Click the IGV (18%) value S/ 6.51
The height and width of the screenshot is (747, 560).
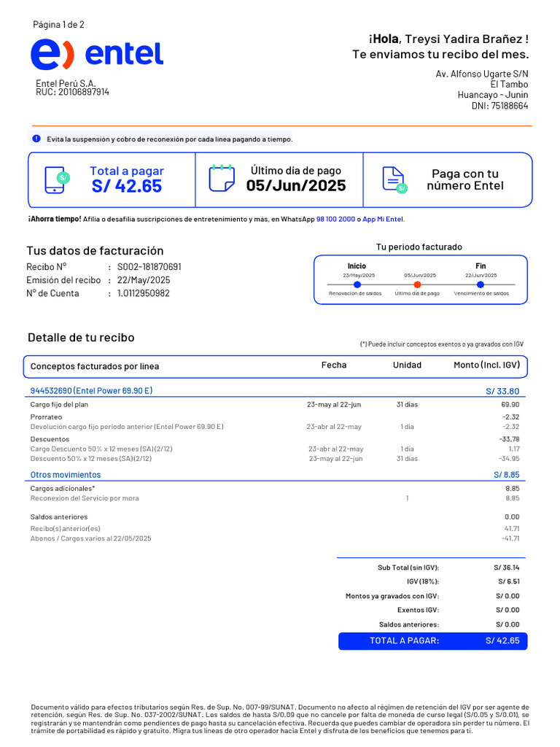509,581
